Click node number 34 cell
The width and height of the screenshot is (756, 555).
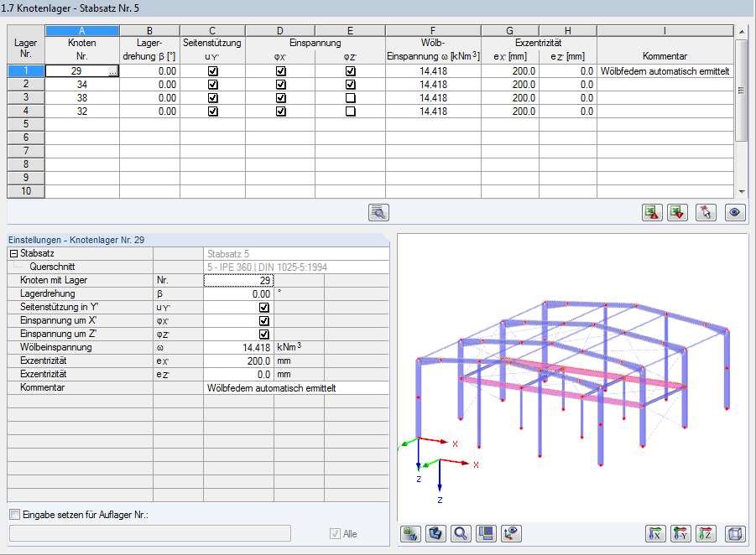coord(82,85)
